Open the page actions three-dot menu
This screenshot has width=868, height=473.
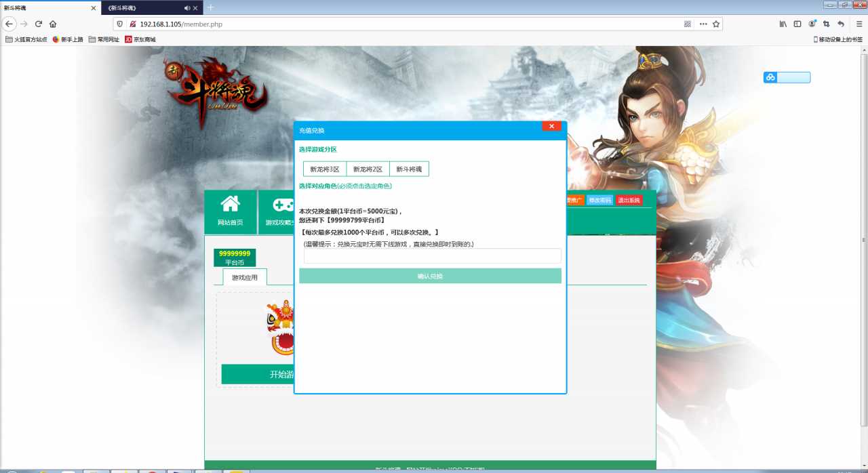coord(703,24)
